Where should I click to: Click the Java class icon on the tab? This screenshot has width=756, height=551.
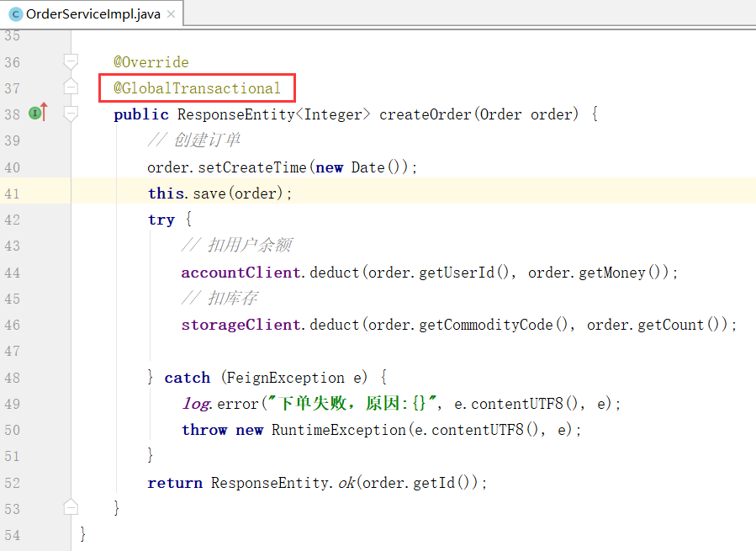coord(15,14)
